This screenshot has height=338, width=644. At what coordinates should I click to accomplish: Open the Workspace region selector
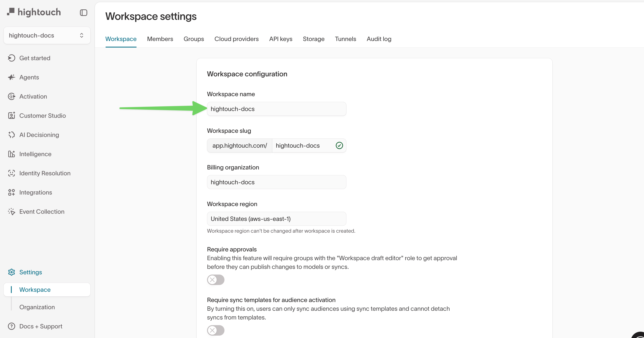pos(276,219)
